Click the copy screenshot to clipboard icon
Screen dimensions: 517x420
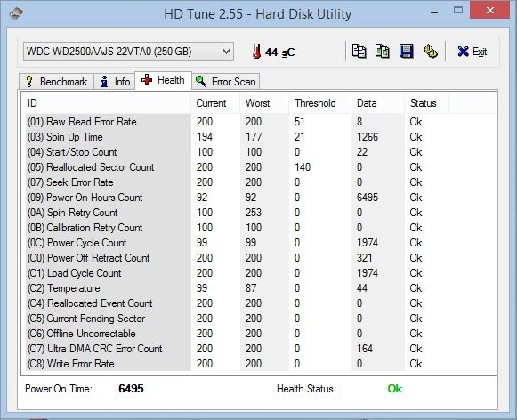382,52
